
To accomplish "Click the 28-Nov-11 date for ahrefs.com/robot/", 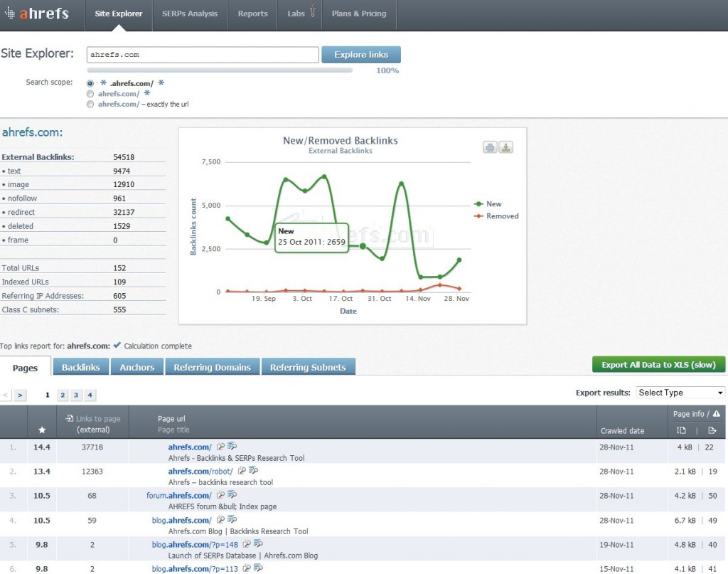I will coord(616,471).
